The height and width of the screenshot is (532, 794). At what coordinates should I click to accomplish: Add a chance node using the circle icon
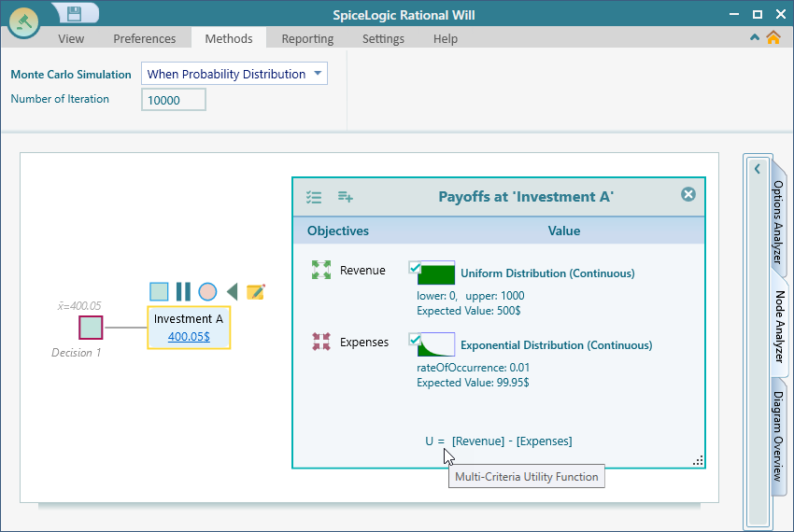[207, 292]
